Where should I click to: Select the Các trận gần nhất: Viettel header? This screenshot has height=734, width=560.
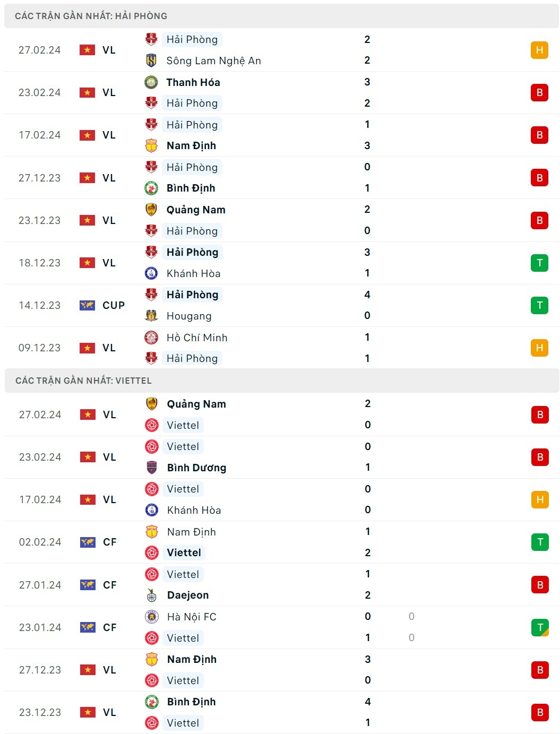(83, 381)
